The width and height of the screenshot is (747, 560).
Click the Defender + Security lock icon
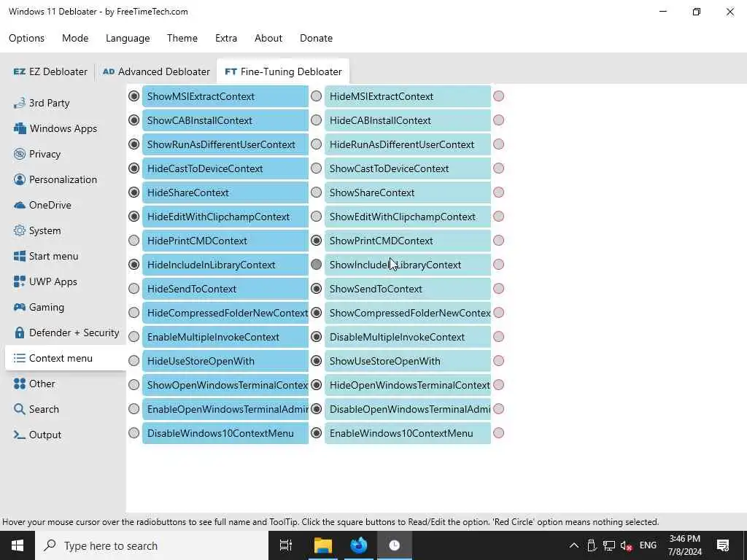[x=19, y=332]
